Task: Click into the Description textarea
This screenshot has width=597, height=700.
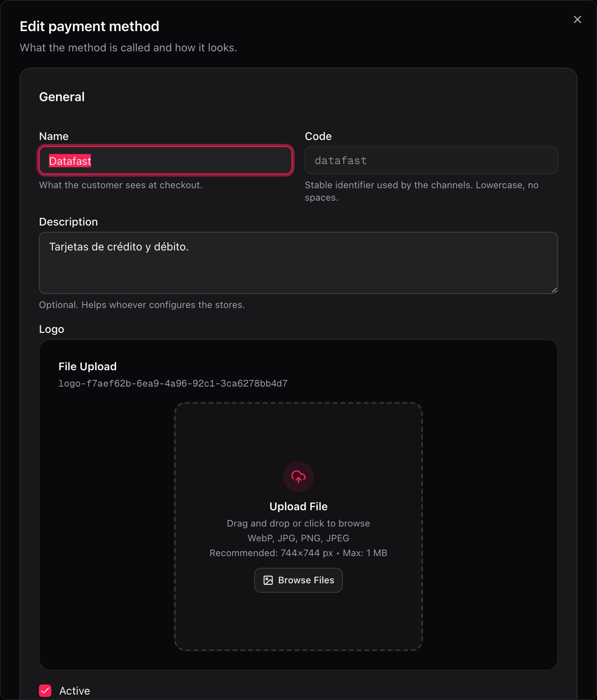Action: 298,263
